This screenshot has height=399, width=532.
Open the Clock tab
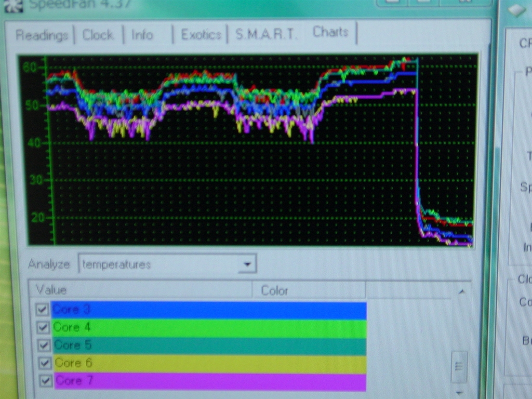pyautogui.click(x=98, y=35)
